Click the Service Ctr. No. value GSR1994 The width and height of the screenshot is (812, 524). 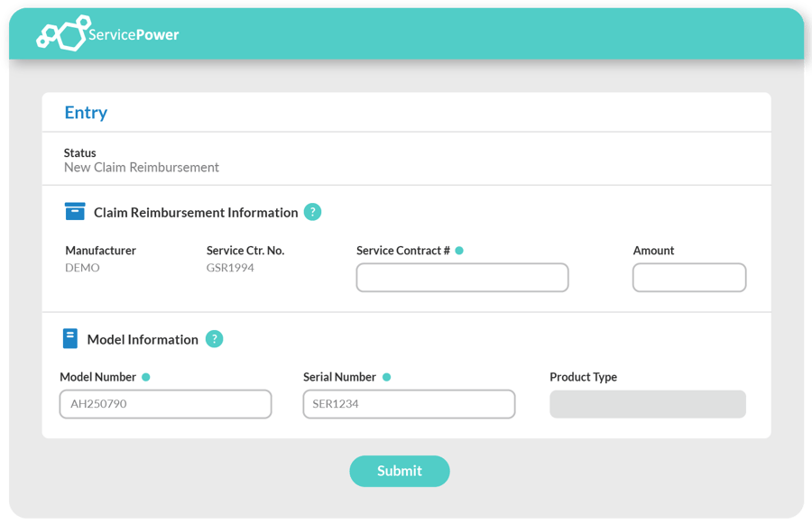pyautogui.click(x=230, y=268)
